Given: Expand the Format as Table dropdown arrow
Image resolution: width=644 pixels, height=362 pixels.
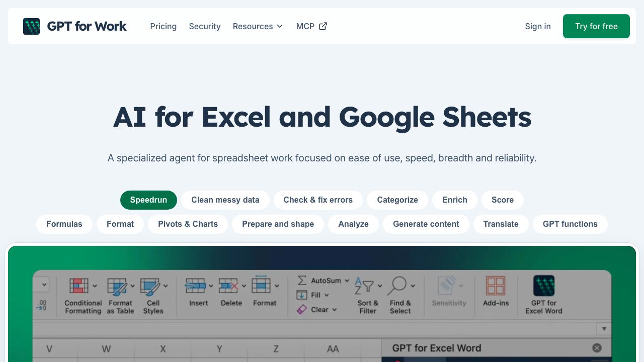Looking at the screenshot, I should point(133,286).
